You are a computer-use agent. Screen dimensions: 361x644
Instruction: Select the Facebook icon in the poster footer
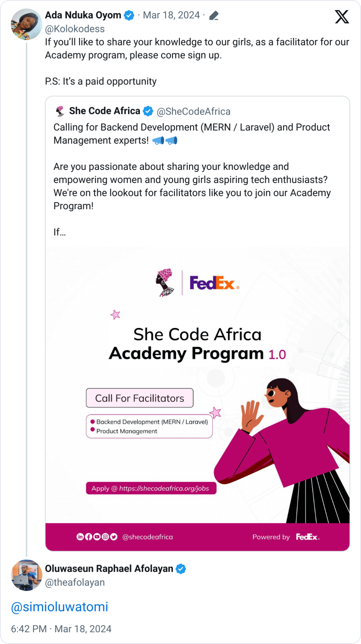click(x=88, y=537)
